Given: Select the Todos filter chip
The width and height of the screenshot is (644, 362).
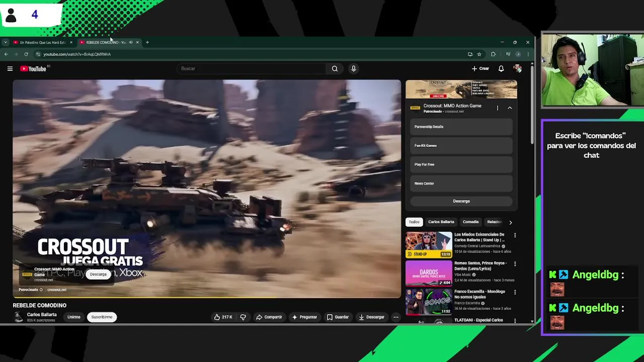Looking at the screenshot, I should click(414, 222).
